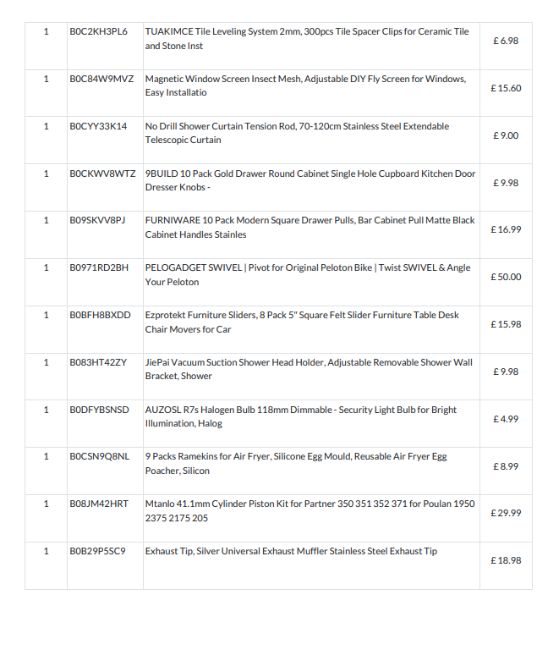The width and height of the screenshot is (548, 650).
Task: Click the £ 15.60 price
Action: pos(506,88)
